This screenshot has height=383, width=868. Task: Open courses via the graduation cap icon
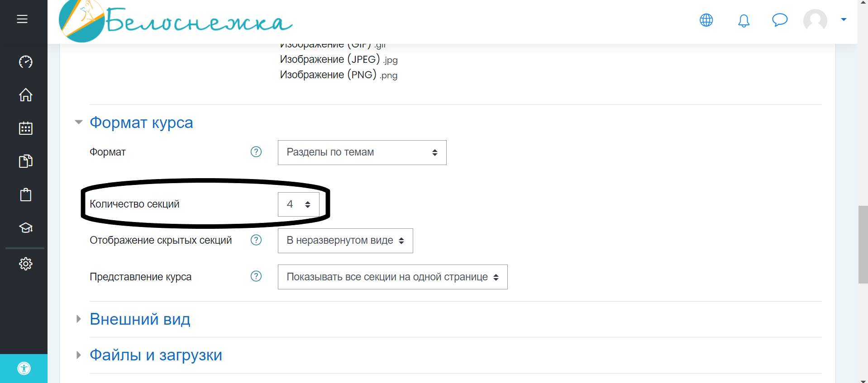click(x=26, y=228)
